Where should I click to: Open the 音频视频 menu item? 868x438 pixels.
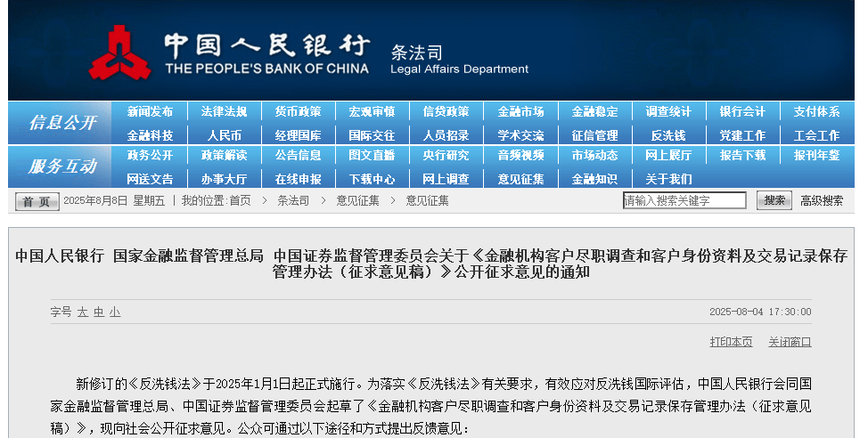point(520,155)
